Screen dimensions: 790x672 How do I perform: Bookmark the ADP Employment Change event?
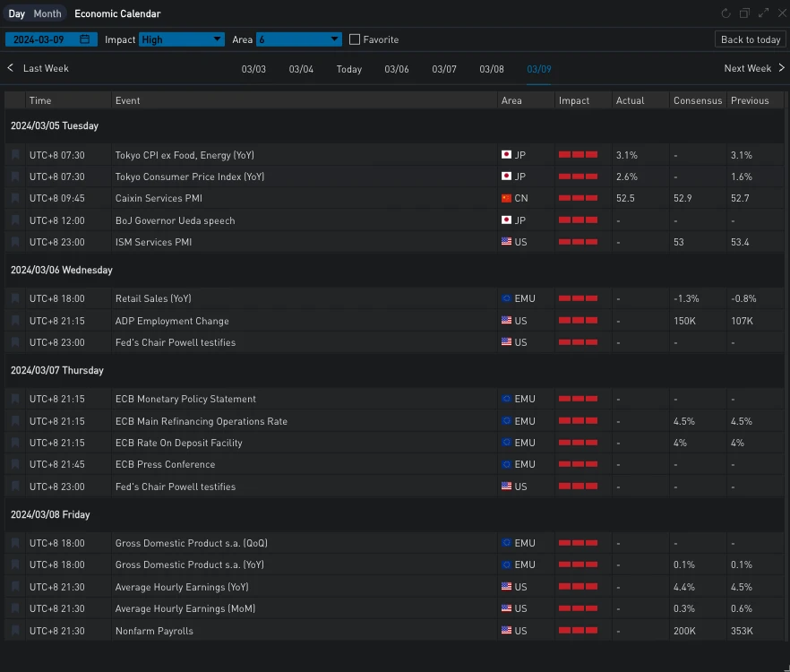[15, 321]
